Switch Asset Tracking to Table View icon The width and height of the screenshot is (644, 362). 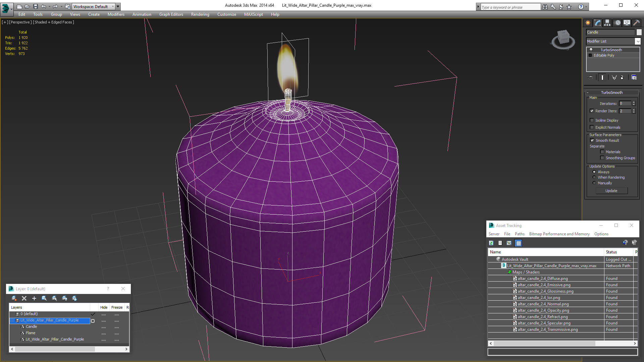[519, 243]
